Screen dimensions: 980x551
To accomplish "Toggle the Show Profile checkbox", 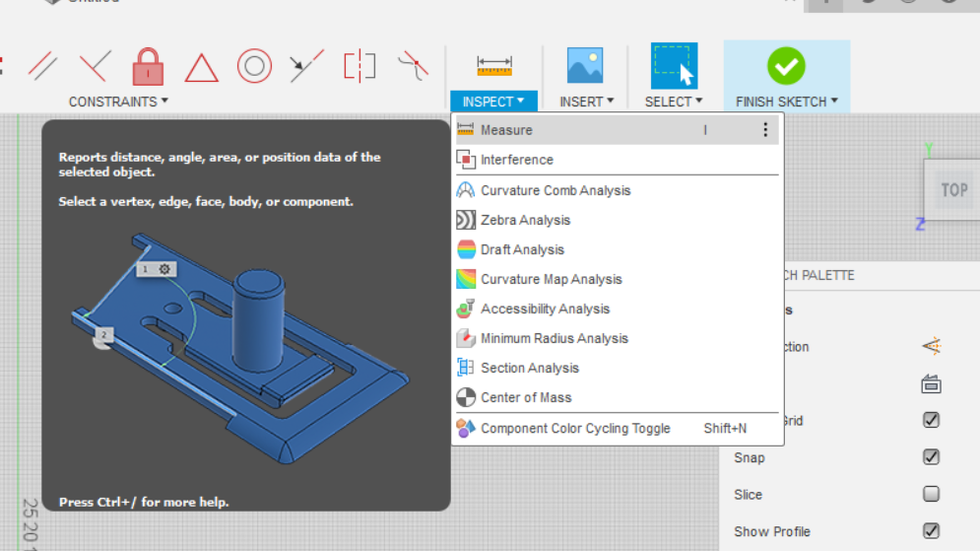I will [932, 531].
